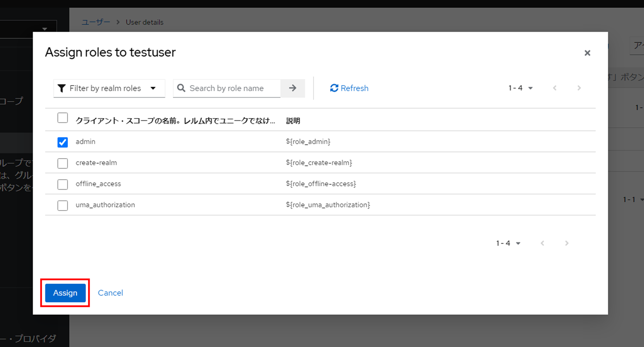Image resolution: width=644 pixels, height=347 pixels.
Task: Click the Refresh link with sync icon
Action: pyautogui.click(x=349, y=88)
